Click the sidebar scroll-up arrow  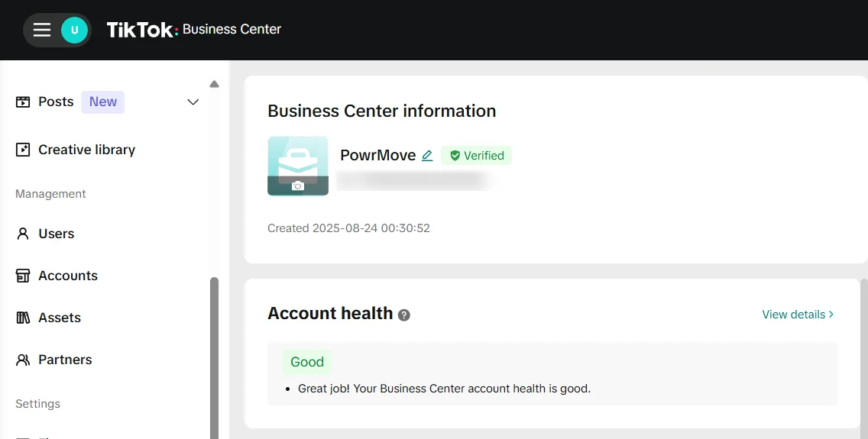[x=214, y=84]
